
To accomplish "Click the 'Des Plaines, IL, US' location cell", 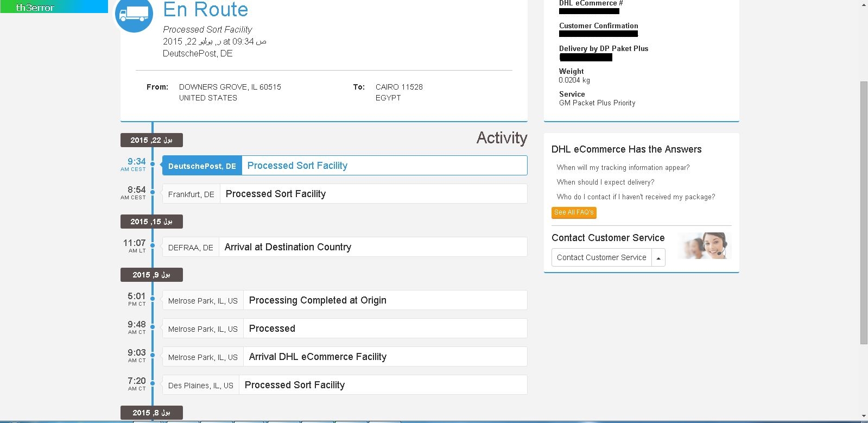I will click(x=201, y=386).
